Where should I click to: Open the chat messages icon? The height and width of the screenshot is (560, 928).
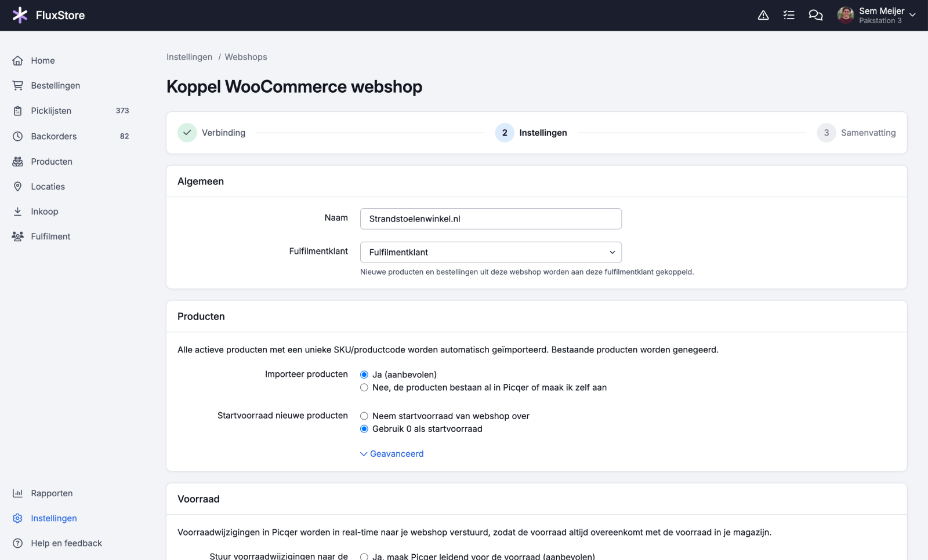click(x=815, y=15)
